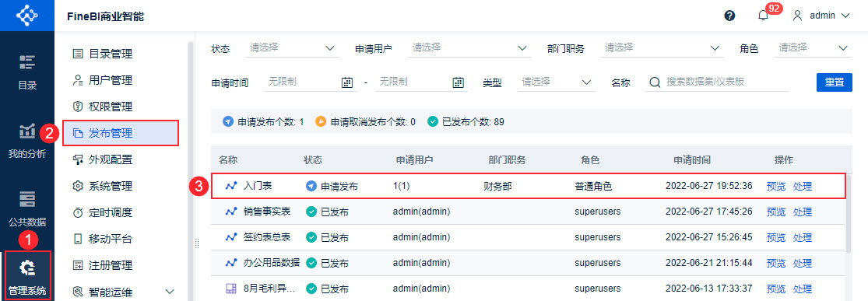Click 预览 for 销售事实表
The height and width of the screenshot is (301, 868).
[775, 212]
